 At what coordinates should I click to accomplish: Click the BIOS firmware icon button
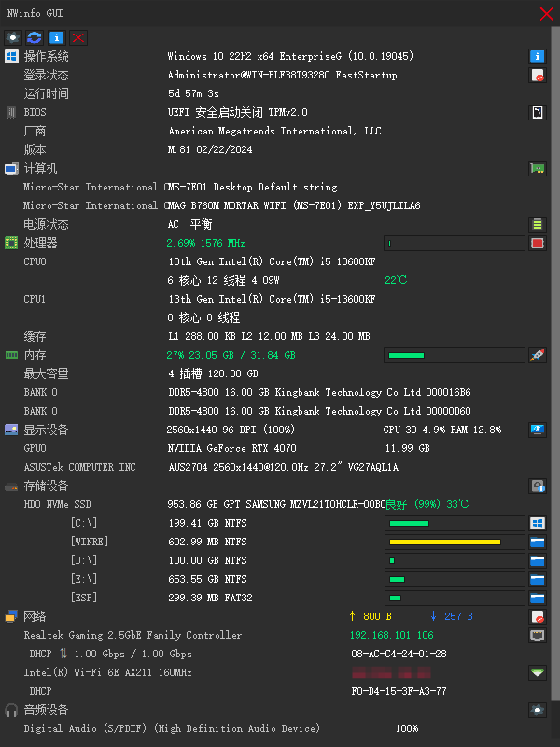point(538,112)
